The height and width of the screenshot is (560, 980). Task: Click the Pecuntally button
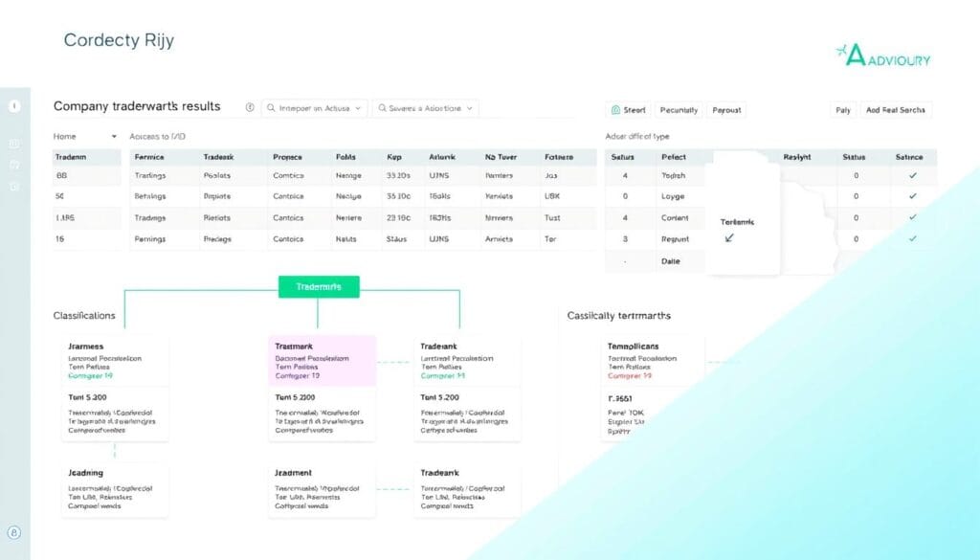click(x=679, y=110)
